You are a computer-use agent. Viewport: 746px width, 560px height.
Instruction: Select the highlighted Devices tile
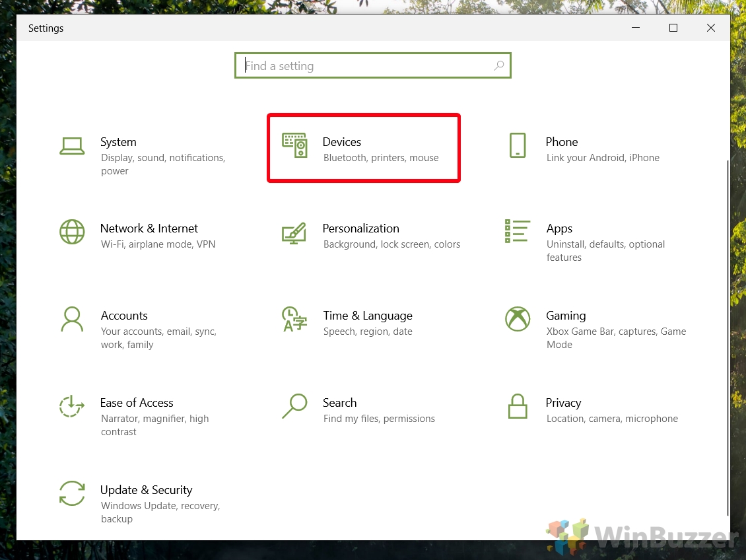click(363, 148)
